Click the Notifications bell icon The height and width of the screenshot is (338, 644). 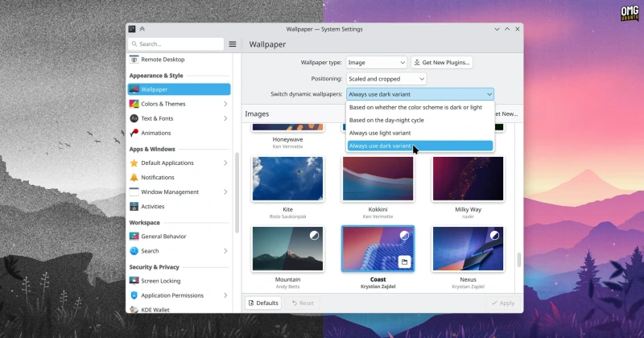click(x=134, y=177)
